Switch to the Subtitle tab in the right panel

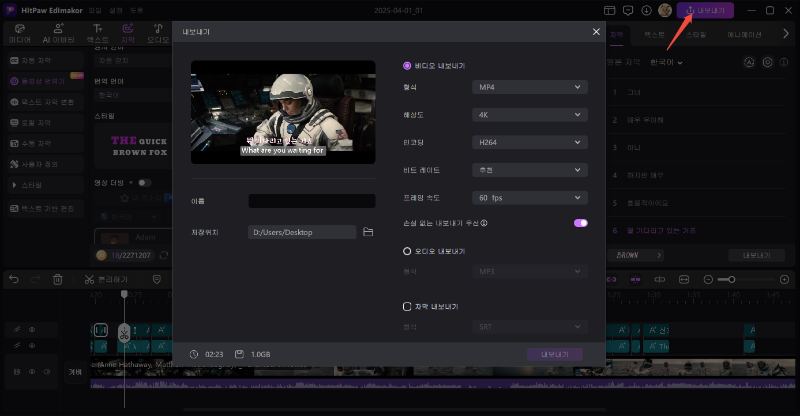pos(616,35)
